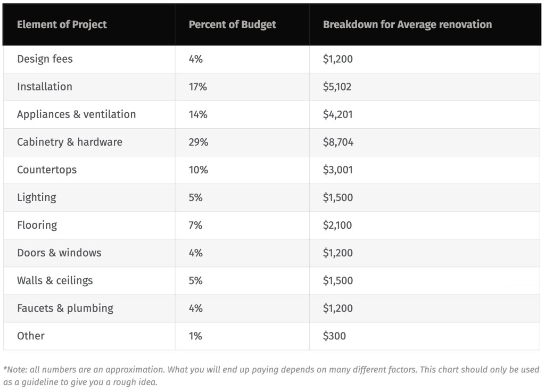This screenshot has height=392, width=545.
Task: Click the Element of Project column header
Action: point(62,24)
